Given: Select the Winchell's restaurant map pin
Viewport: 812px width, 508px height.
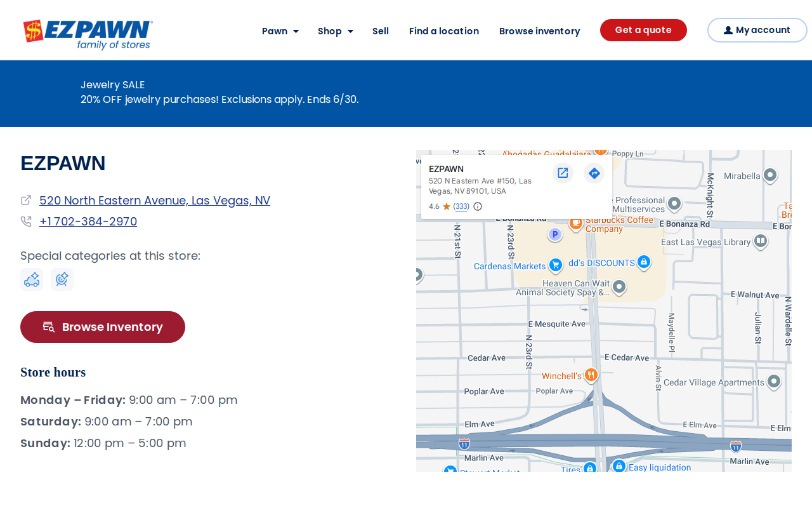Looking at the screenshot, I should [x=591, y=375].
